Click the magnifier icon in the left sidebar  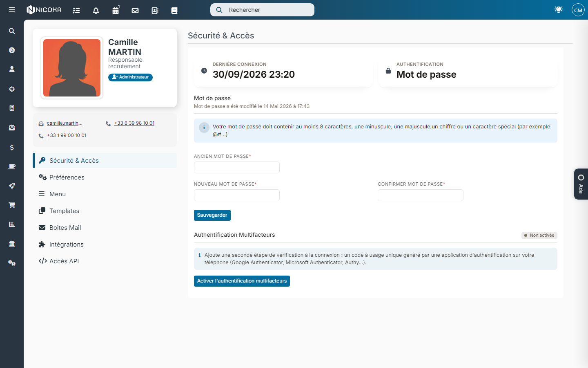(12, 31)
